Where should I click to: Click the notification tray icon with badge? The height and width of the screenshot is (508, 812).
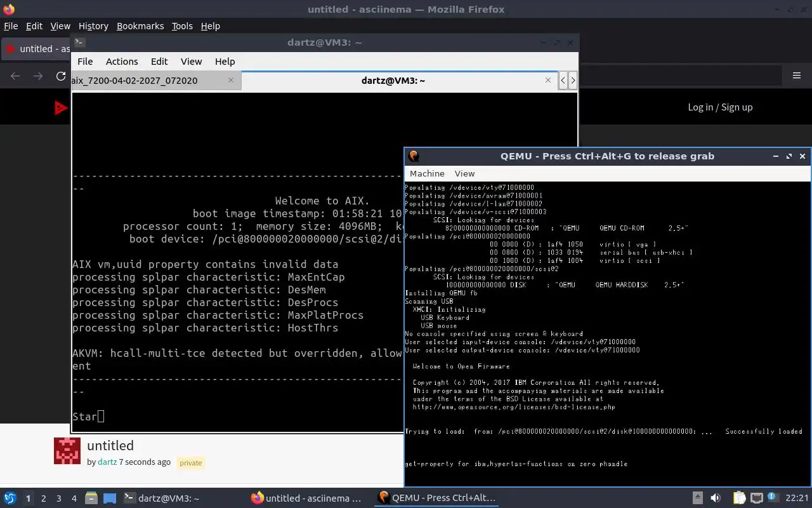(x=773, y=498)
